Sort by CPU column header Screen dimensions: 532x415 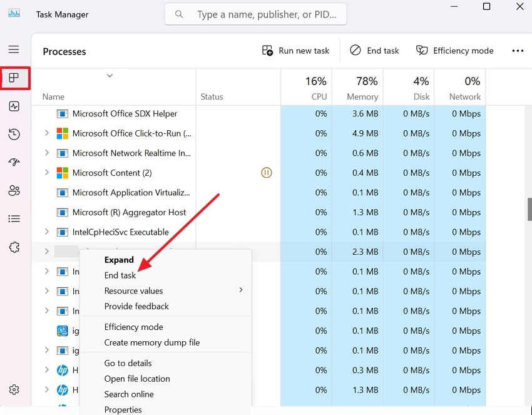pos(307,87)
